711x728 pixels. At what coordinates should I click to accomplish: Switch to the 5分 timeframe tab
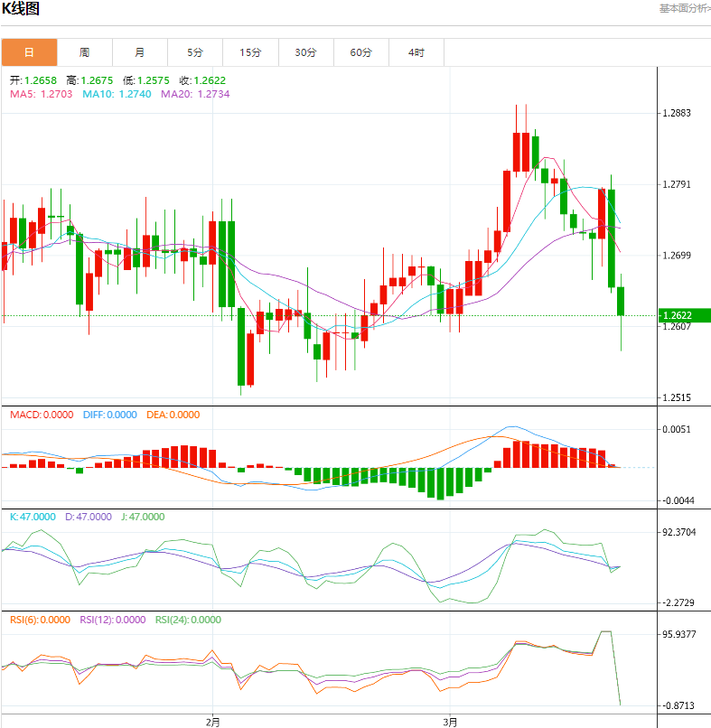(x=195, y=52)
